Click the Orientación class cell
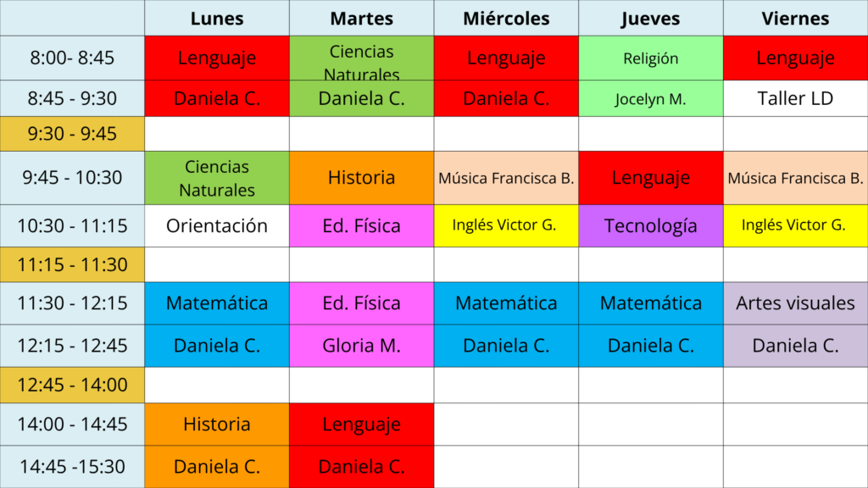The height and width of the screenshot is (488, 868). tap(217, 226)
